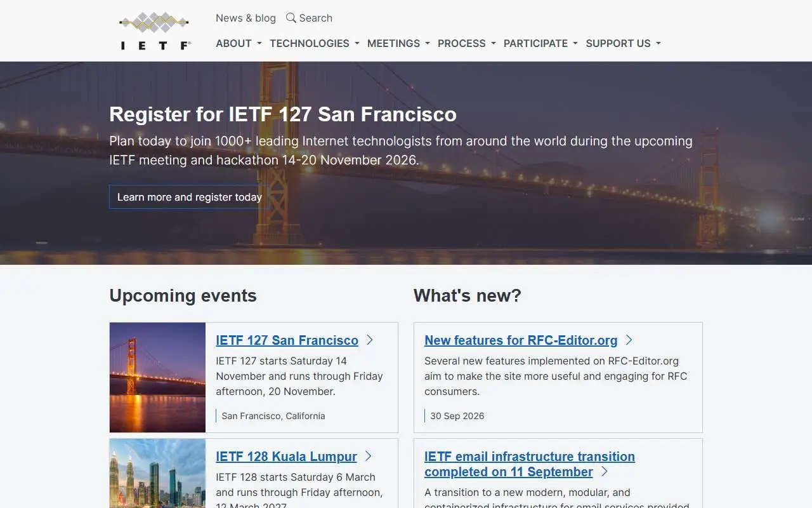Image resolution: width=812 pixels, height=508 pixels.
Task: Click the chevron beside IETF 128 Kuala Lumpur
Action: [369, 457]
